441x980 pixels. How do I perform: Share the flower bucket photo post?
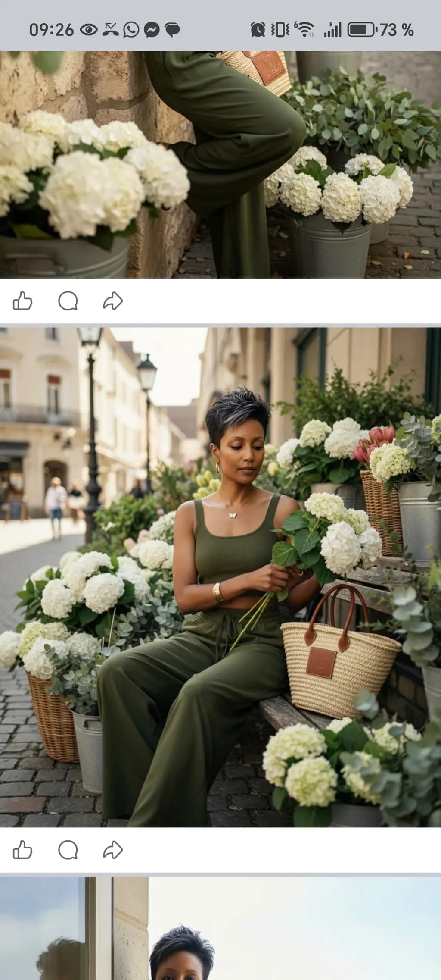[x=113, y=301]
